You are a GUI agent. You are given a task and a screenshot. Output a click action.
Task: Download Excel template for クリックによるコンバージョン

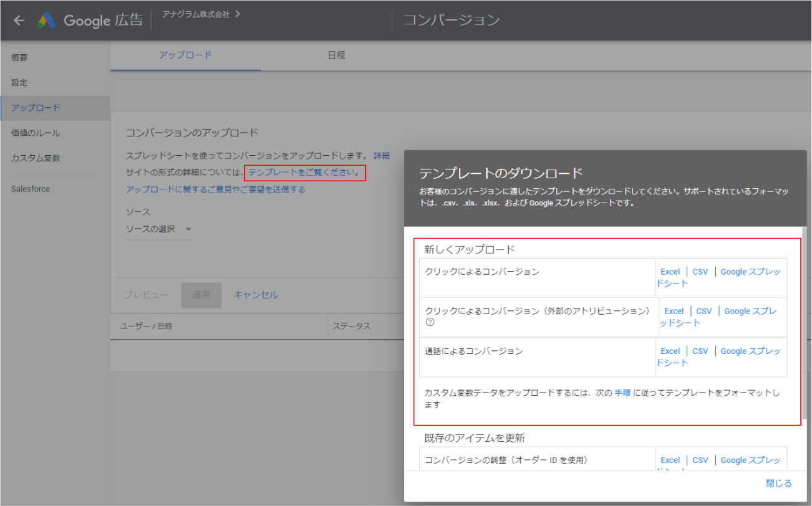click(x=670, y=272)
